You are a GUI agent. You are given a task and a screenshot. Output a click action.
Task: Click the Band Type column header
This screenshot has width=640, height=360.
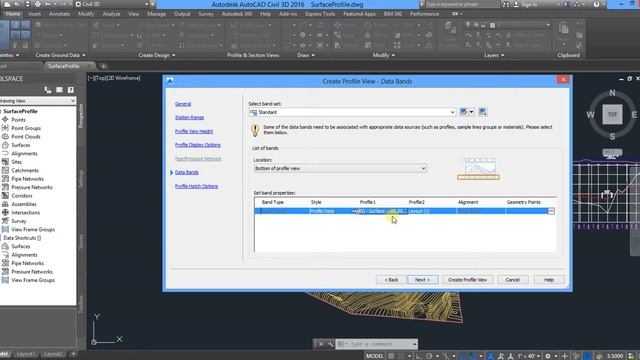click(x=273, y=202)
